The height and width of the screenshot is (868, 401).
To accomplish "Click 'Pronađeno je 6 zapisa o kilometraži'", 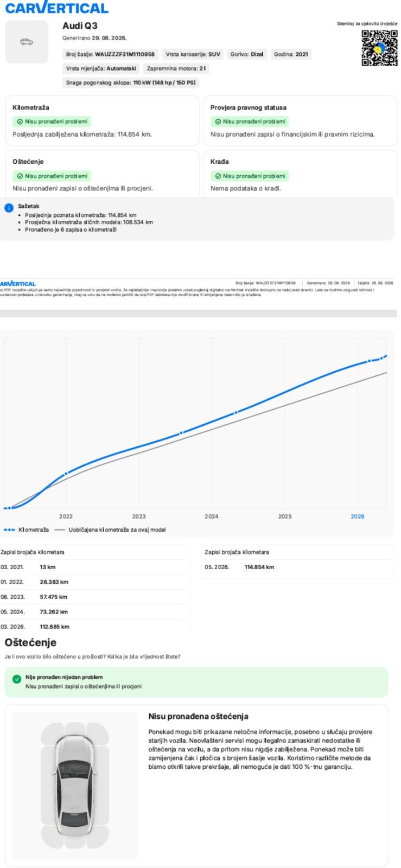I will pos(71,229).
